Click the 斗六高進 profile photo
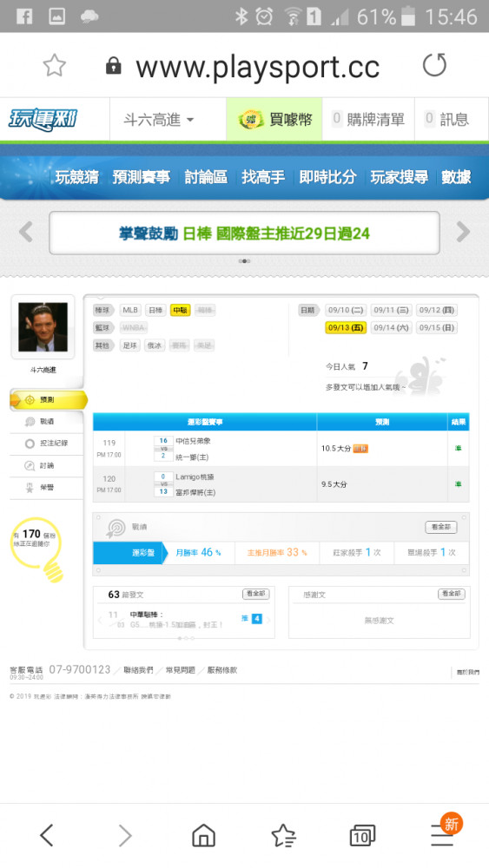Screen dimensions: 489x868 tap(43, 326)
